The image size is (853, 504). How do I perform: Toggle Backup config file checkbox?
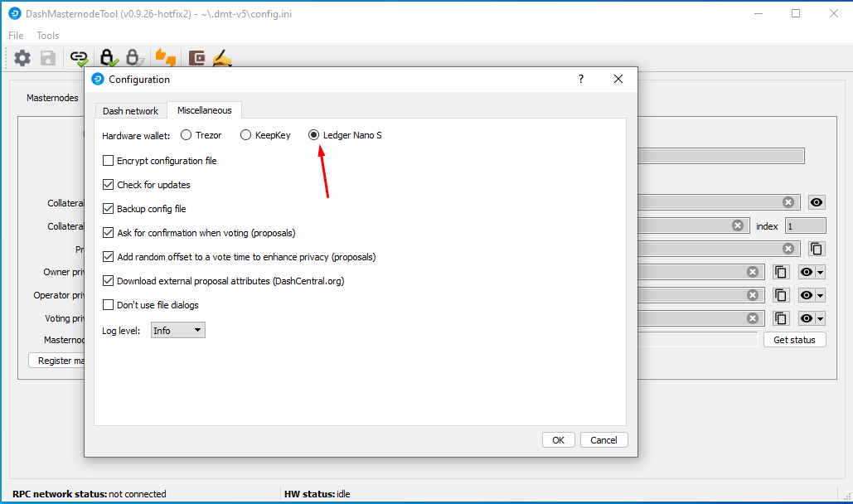tap(109, 208)
